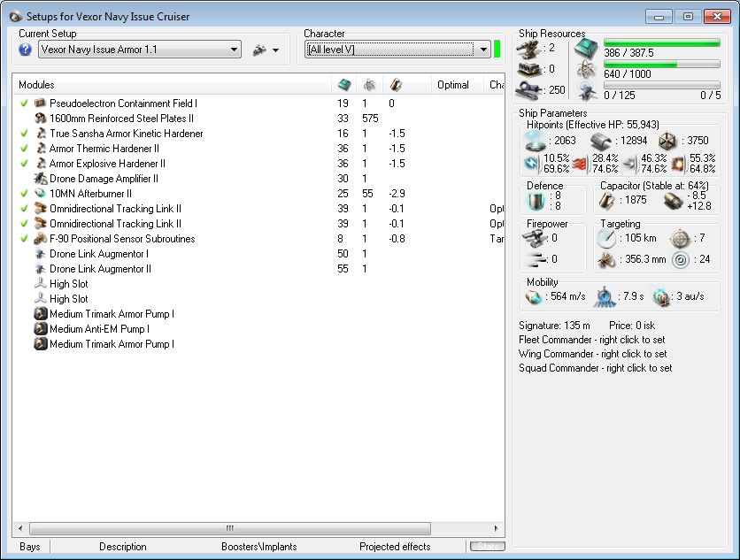Click the green character skill indicator
The width and height of the screenshot is (740, 560).
click(x=497, y=49)
